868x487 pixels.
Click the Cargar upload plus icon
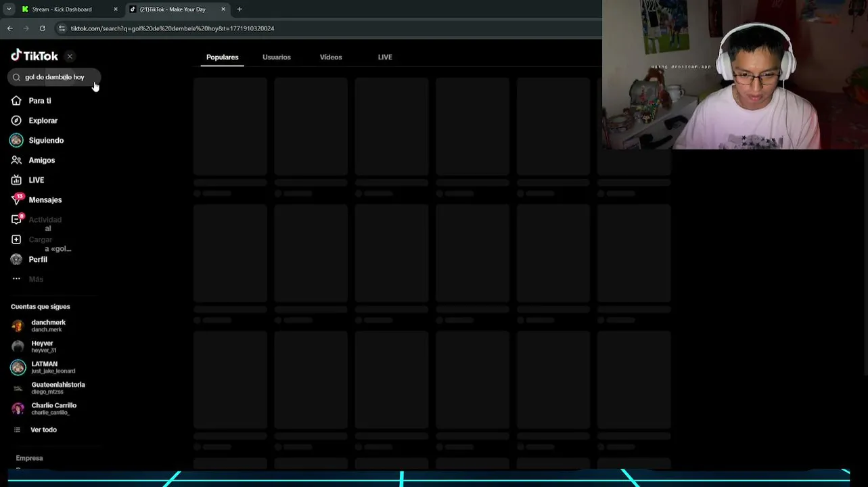16,239
